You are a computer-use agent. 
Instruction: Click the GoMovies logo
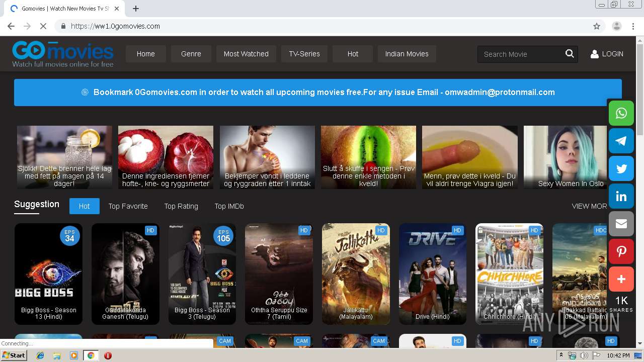(x=63, y=54)
